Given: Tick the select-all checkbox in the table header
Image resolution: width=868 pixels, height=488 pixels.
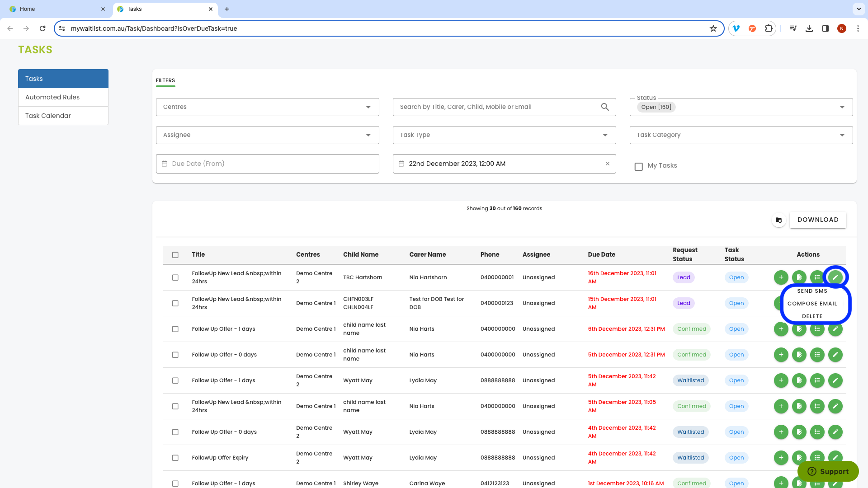Looking at the screenshot, I should pyautogui.click(x=175, y=255).
